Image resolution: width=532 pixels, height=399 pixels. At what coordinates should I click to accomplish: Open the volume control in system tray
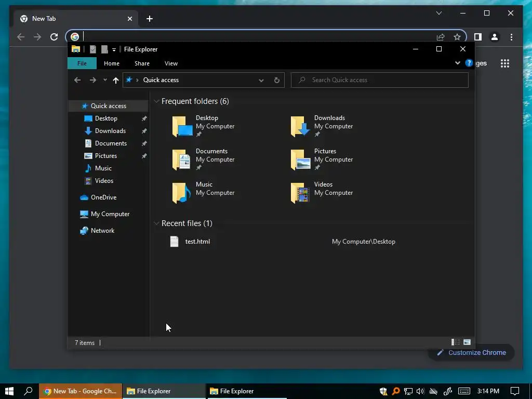click(x=420, y=391)
